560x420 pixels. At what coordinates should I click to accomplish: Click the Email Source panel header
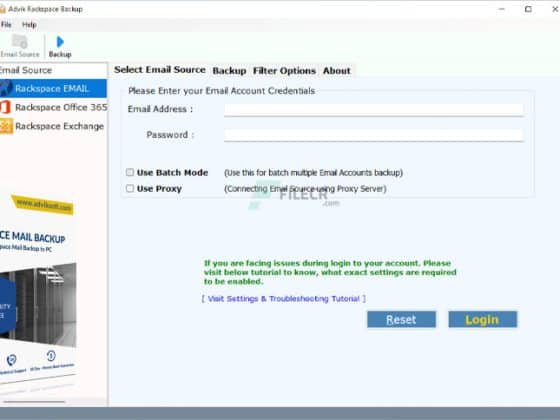(x=53, y=70)
